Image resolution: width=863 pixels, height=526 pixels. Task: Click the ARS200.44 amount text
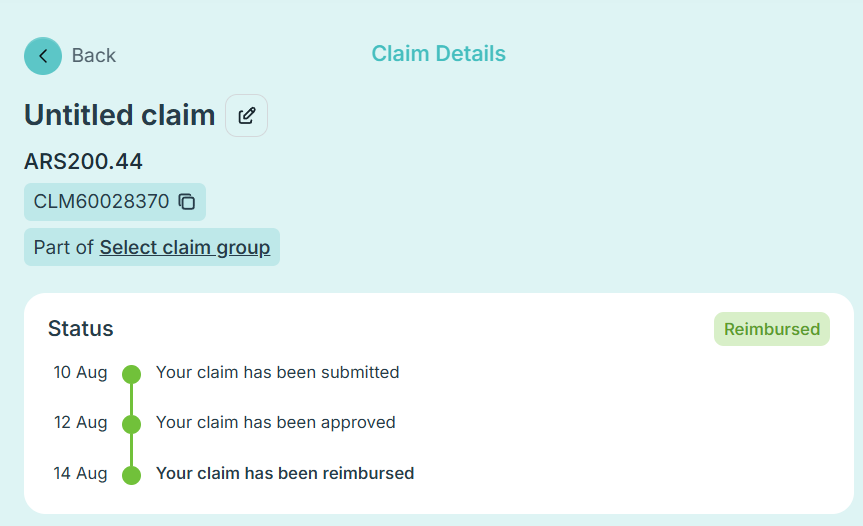pos(83,161)
